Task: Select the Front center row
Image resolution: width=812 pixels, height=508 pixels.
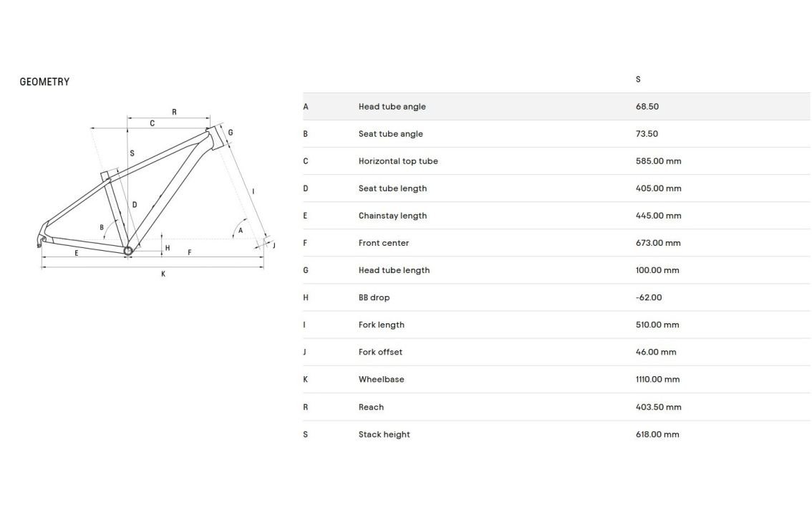Action: (x=556, y=243)
